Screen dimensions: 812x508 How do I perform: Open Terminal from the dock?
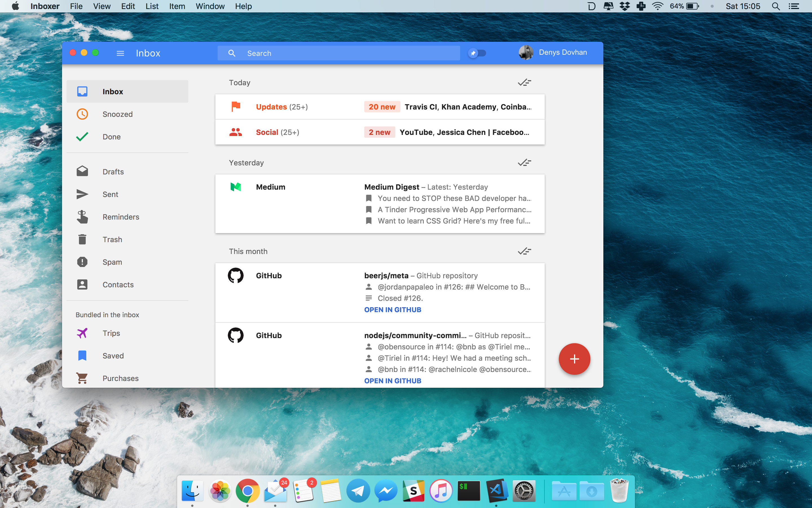point(468,491)
